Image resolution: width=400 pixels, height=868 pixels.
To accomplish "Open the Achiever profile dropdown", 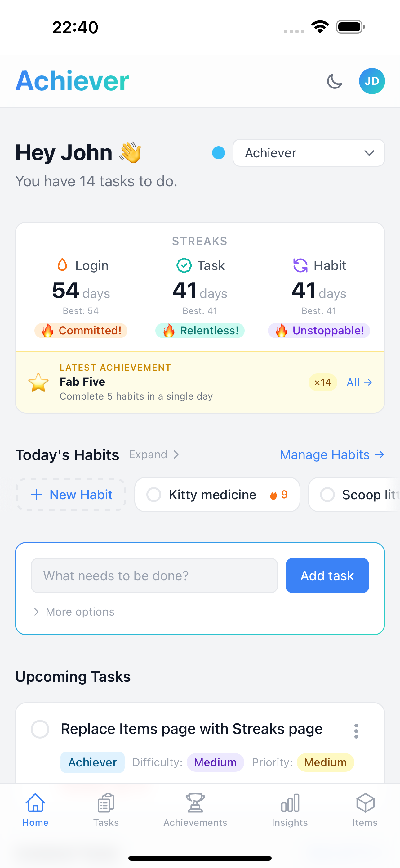I will point(308,153).
